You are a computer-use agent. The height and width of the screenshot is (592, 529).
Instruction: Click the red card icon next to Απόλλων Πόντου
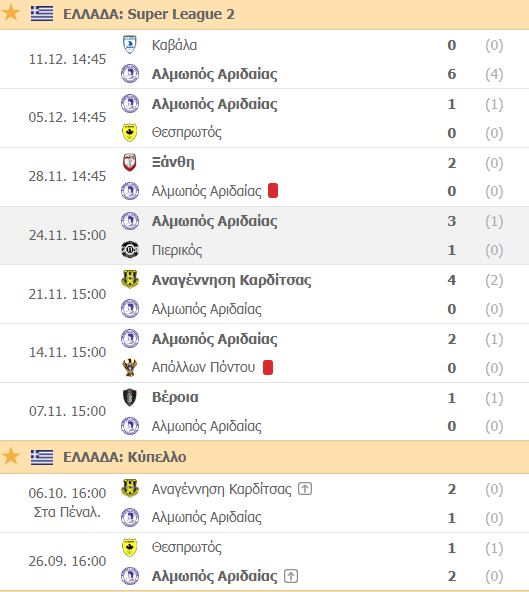[x=268, y=367]
